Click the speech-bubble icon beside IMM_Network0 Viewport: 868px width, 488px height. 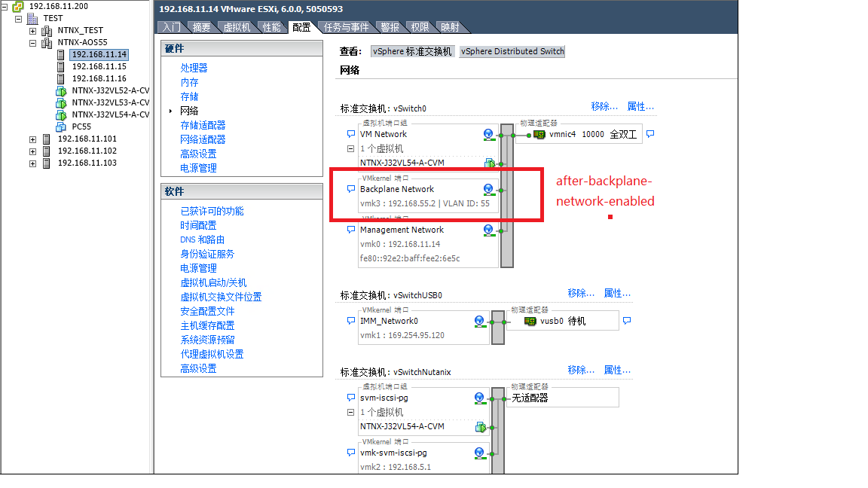(350, 320)
